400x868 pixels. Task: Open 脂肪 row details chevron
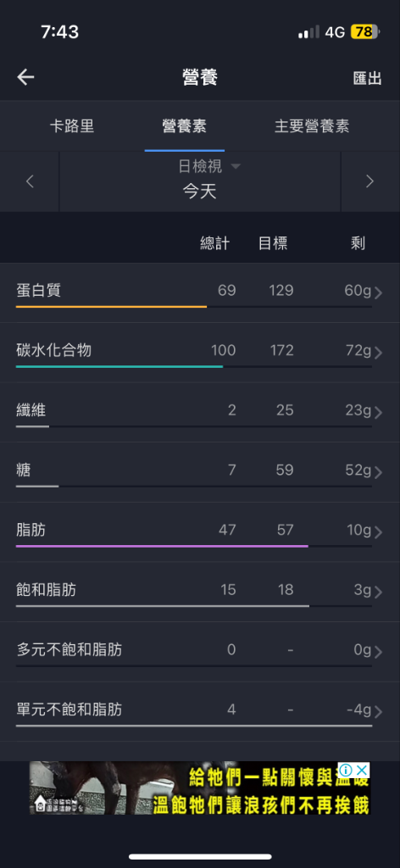[379, 532]
